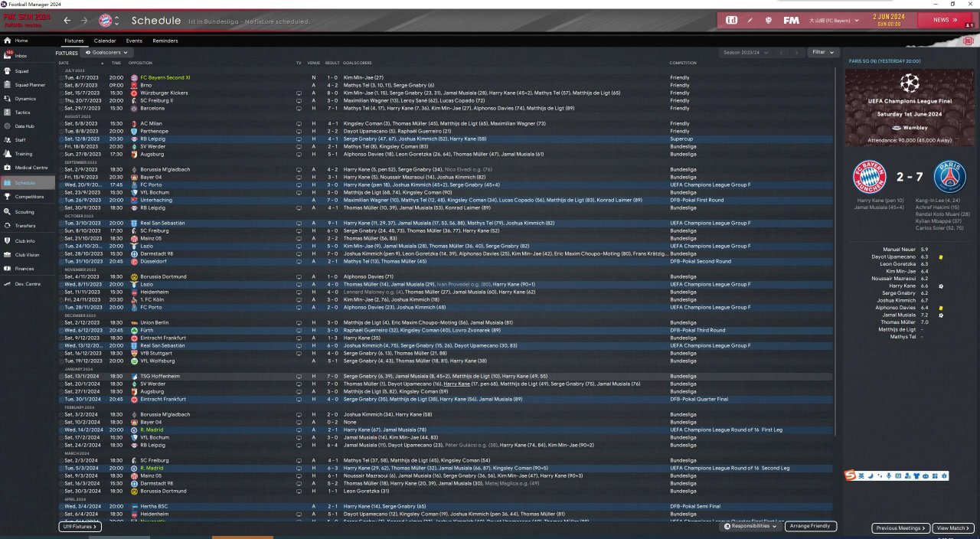Open Inbox in the sidebar

click(28, 56)
